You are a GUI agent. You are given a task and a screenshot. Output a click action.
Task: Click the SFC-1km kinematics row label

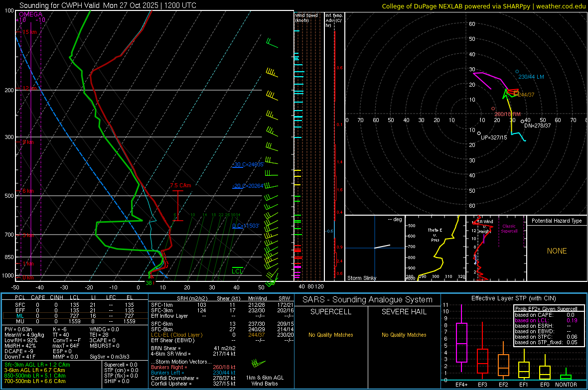[x=162, y=305]
